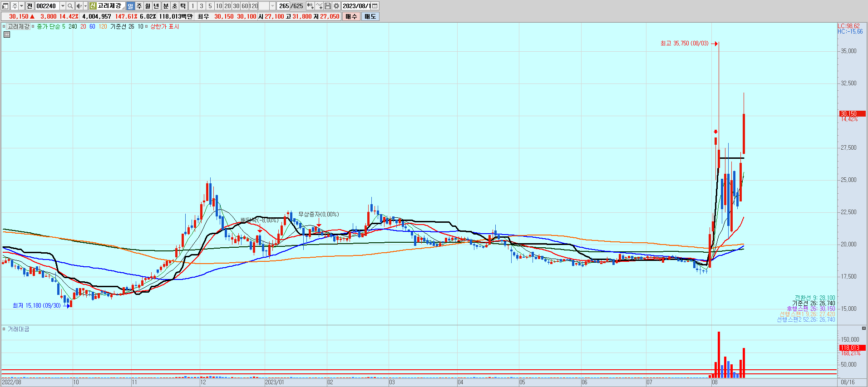Choose the 5 interval button

(210, 6)
